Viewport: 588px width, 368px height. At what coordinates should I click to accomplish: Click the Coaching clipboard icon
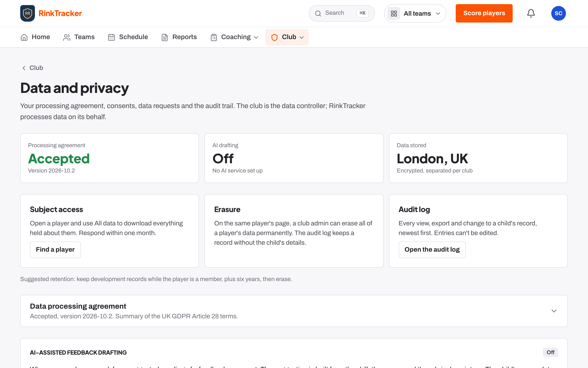click(214, 37)
